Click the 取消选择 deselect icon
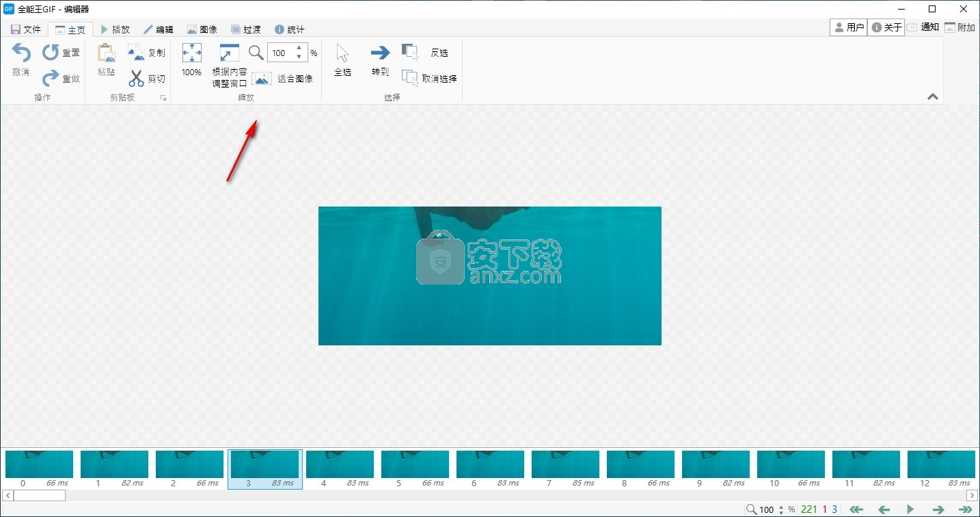This screenshot has width=980, height=517. click(410, 78)
